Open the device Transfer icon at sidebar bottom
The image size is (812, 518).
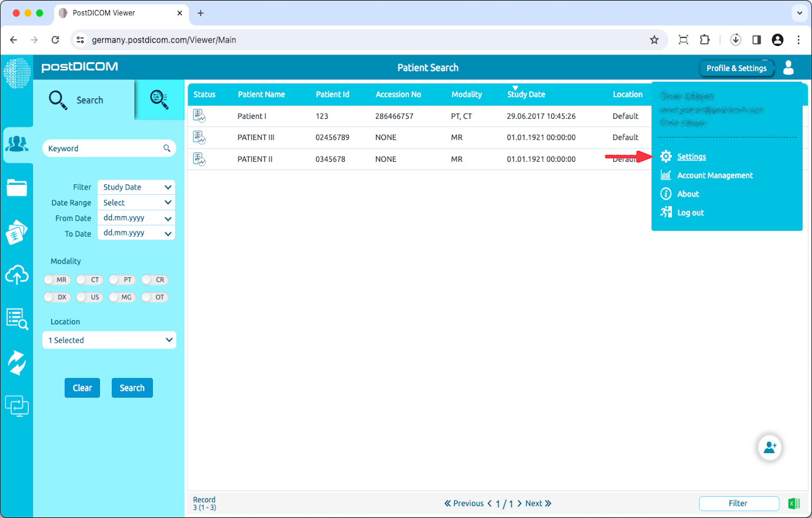click(x=17, y=406)
